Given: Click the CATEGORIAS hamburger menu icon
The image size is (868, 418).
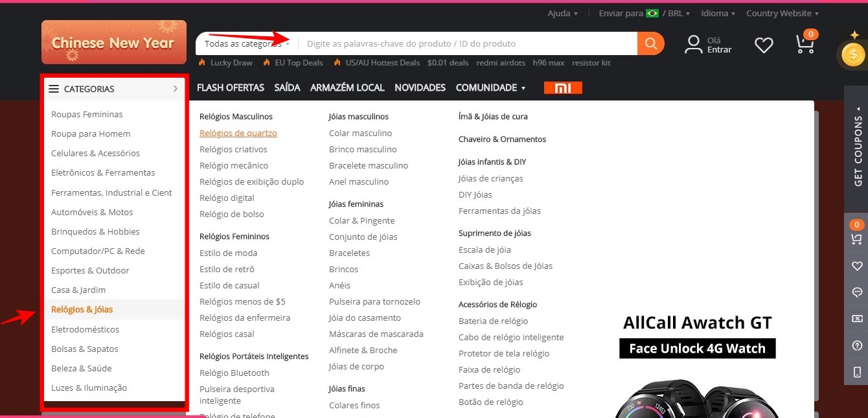Looking at the screenshot, I should (54, 89).
